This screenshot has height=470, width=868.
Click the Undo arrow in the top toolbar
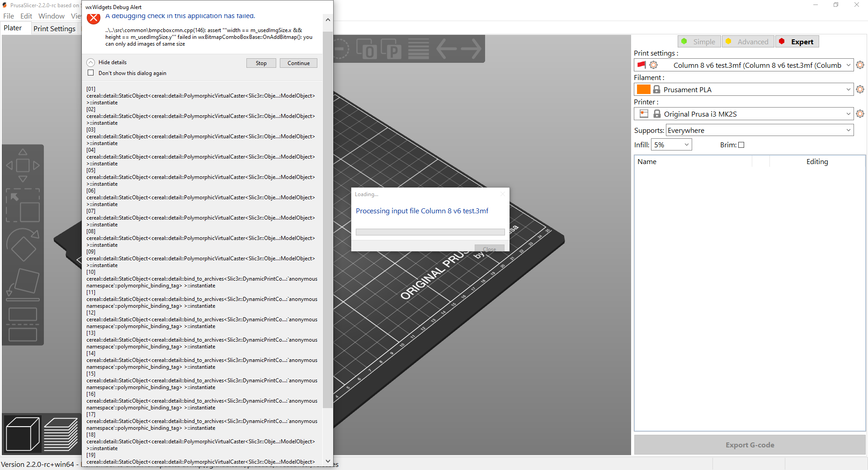pos(447,49)
